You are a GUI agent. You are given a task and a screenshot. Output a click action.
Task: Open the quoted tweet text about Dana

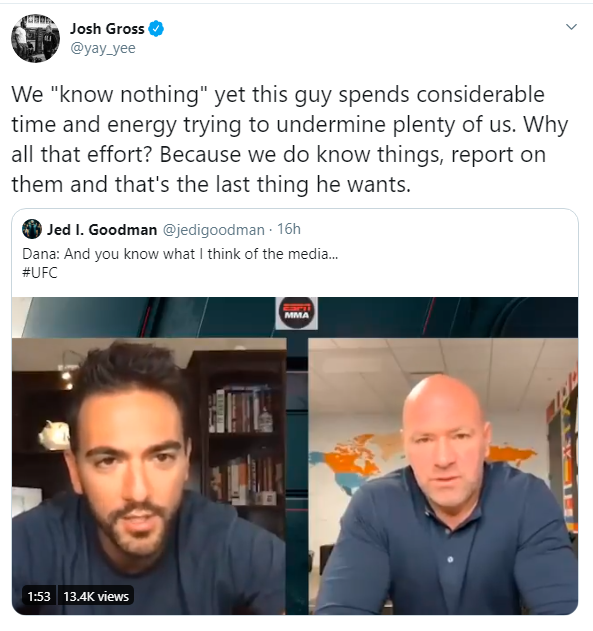tap(180, 254)
